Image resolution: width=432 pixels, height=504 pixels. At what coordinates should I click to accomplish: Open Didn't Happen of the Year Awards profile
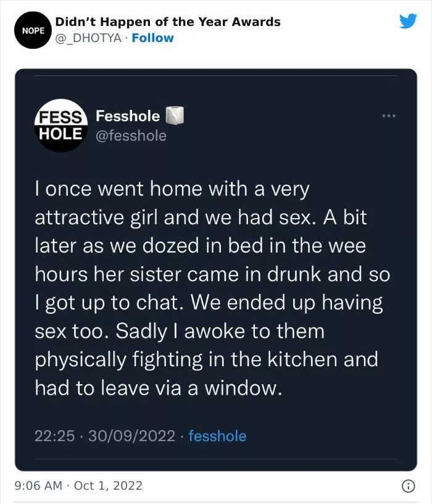[168, 22]
